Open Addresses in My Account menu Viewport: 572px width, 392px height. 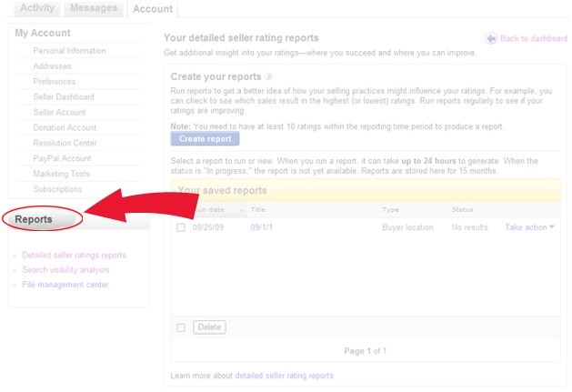click(52, 66)
